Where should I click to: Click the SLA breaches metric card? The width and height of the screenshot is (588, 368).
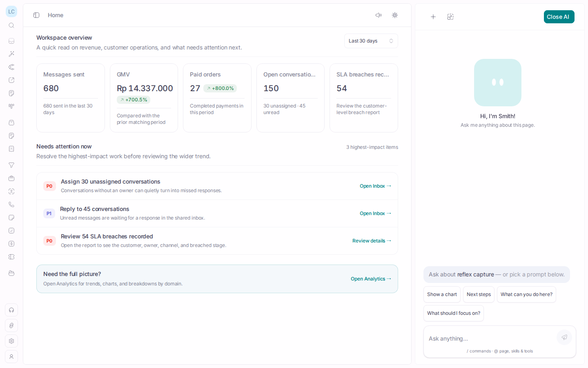(x=364, y=98)
